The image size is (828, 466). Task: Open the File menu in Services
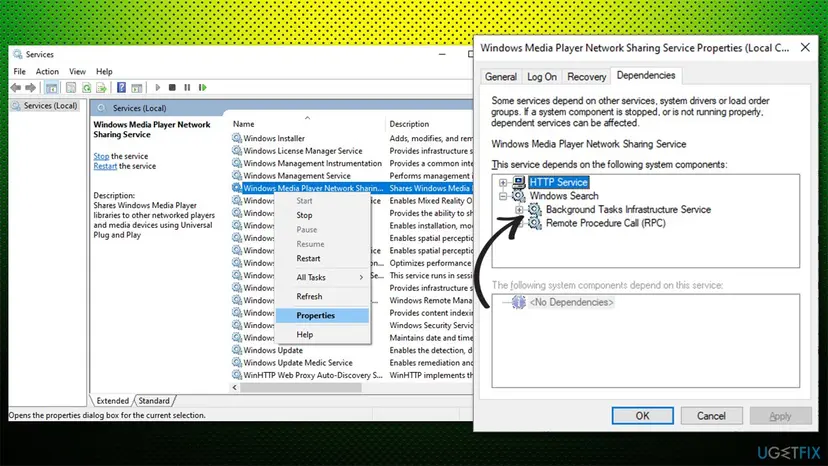(x=20, y=71)
